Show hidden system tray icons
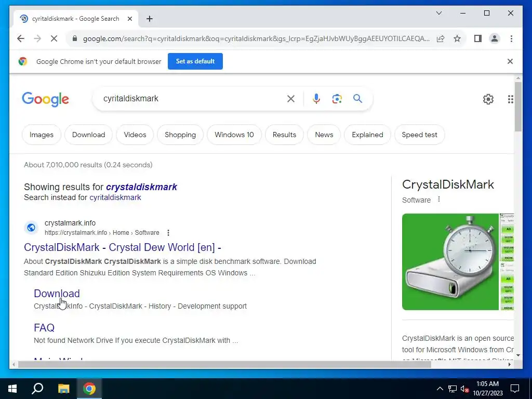The image size is (532, 399). [440, 389]
